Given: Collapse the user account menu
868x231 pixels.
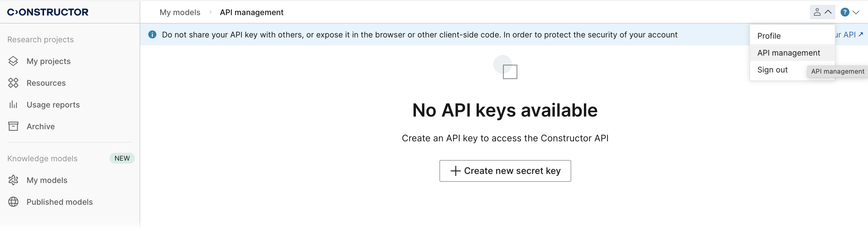Looking at the screenshot, I should pos(822,12).
